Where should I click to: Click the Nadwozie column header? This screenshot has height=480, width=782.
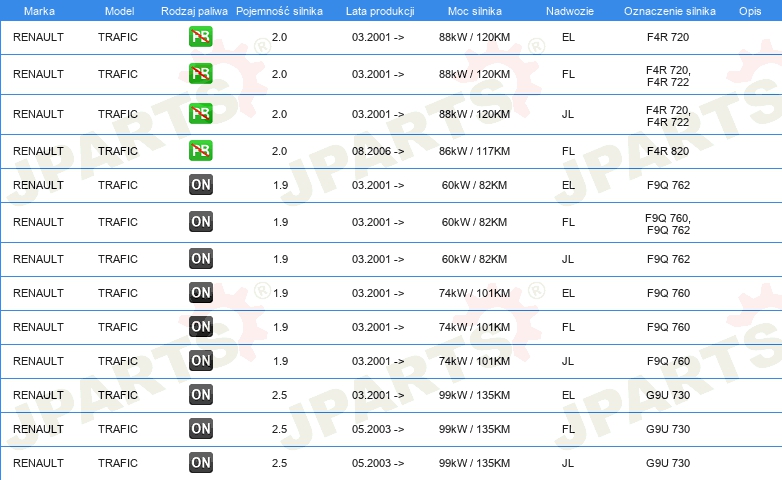[570, 11]
